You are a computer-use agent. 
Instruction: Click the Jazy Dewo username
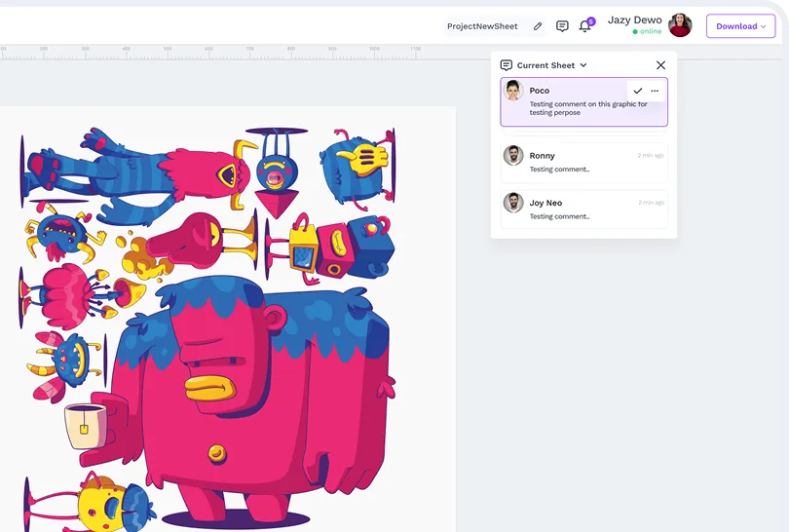click(634, 20)
